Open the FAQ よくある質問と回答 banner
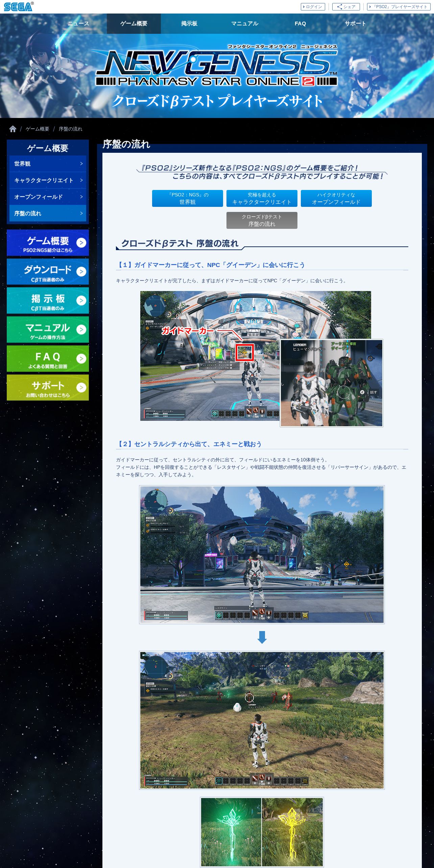This screenshot has height=868, width=434. pyautogui.click(x=48, y=359)
